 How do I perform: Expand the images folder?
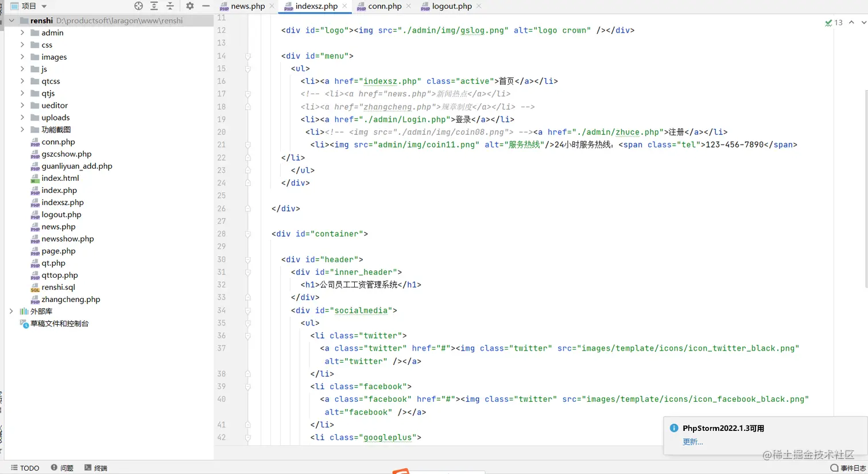22,57
